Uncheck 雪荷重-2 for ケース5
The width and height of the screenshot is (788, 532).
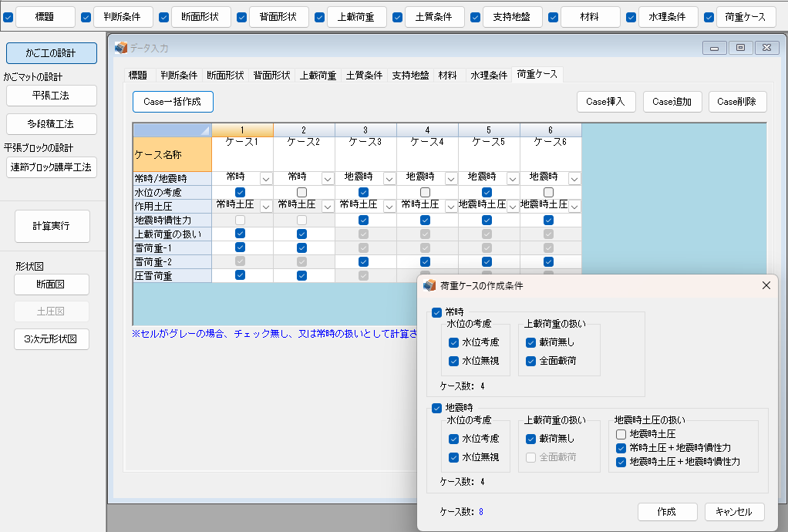tap(487, 261)
